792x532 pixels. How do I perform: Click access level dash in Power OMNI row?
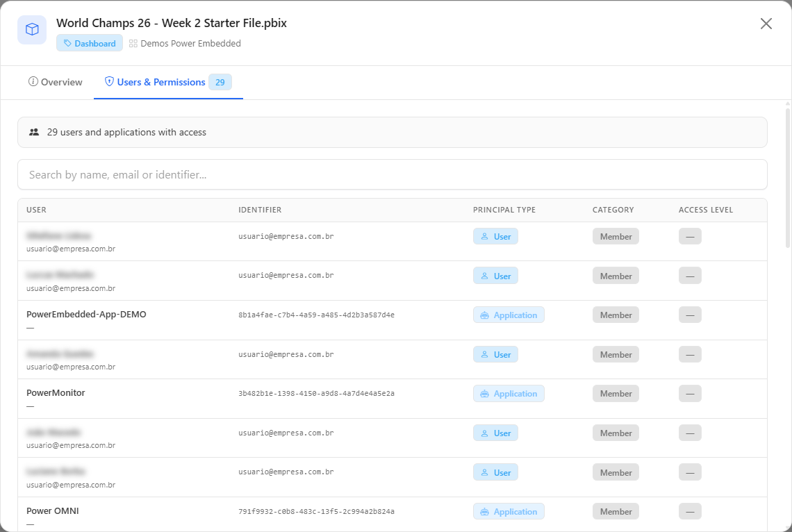coord(690,511)
